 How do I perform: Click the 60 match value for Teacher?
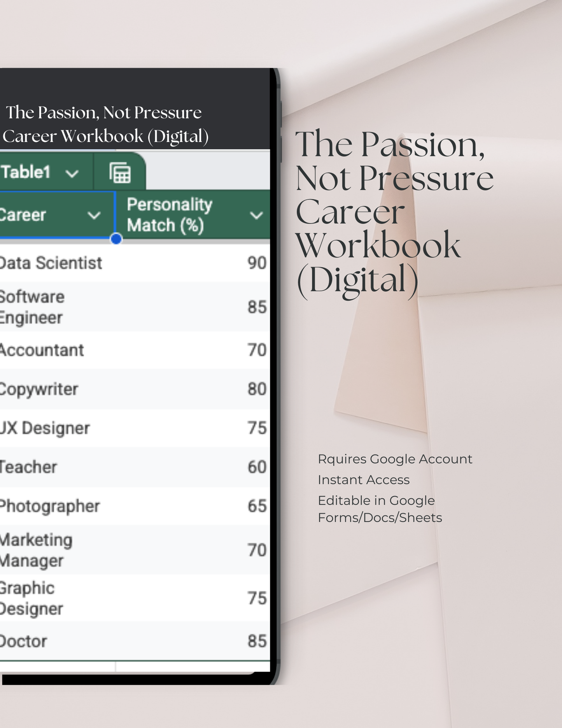click(x=257, y=467)
